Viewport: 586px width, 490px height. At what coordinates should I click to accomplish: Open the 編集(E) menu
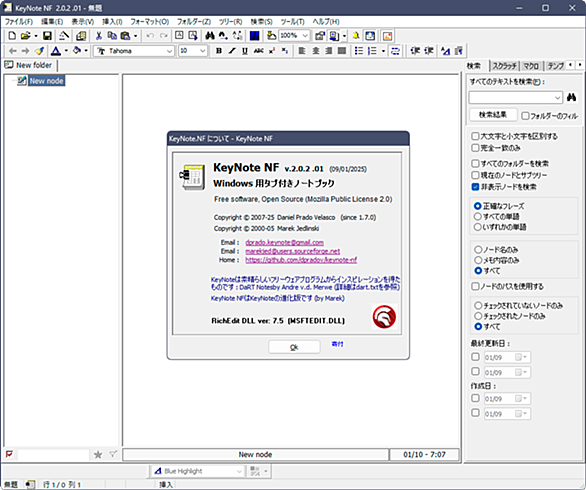pyautogui.click(x=52, y=22)
